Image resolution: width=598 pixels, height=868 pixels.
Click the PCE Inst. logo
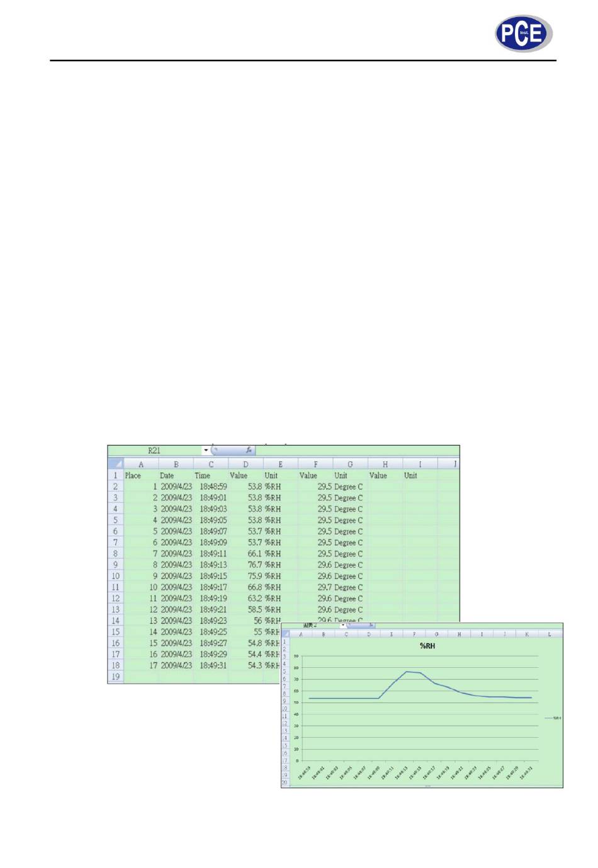pyautogui.click(x=524, y=33)
